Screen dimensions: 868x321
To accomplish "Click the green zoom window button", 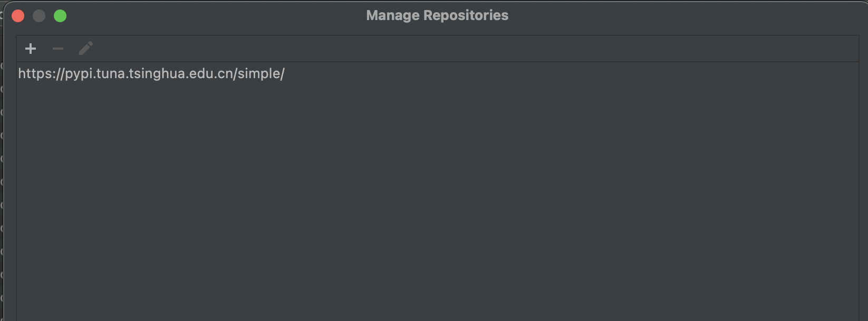I will click(x=60, y=16).
